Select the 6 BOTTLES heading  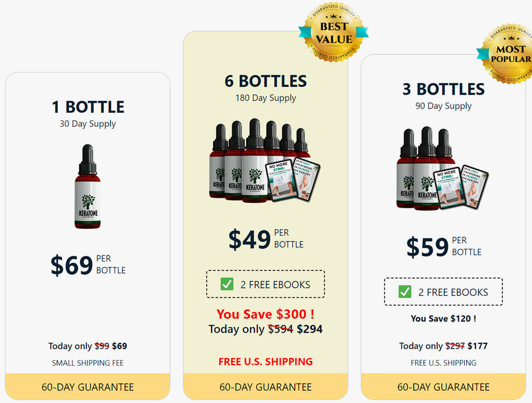pyautogui.click(x=266, y=81)
